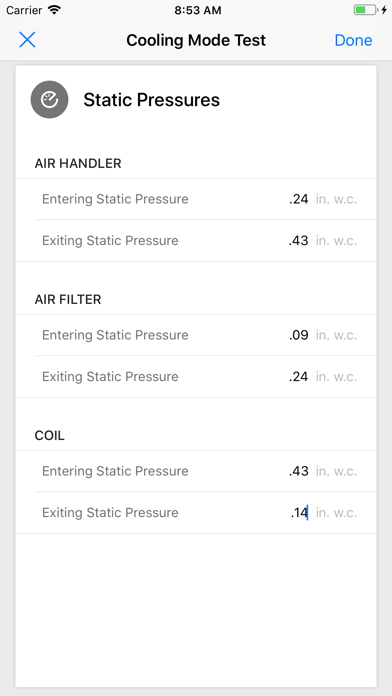Viewport: 392px width, 696px height.
Task: Edit Coil entering pressure value .43
Action: 298,471
